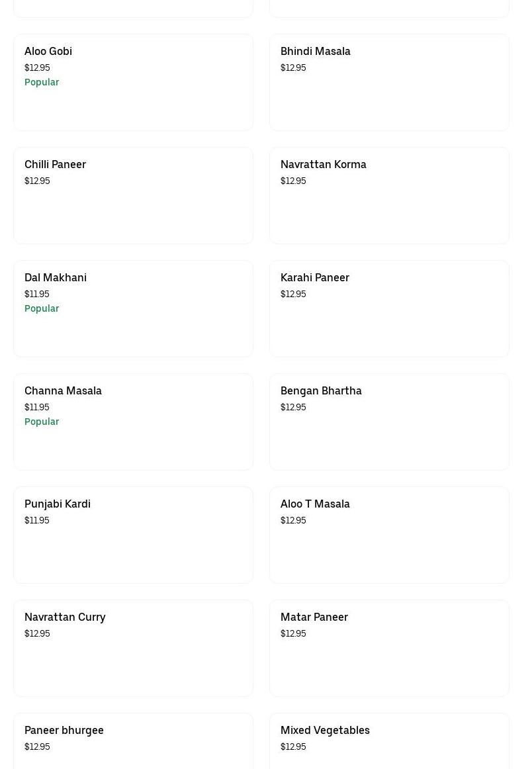Click Popular tag on Channa Masala
The height and width of the screenshot is (769, 532).
[42, 422]
